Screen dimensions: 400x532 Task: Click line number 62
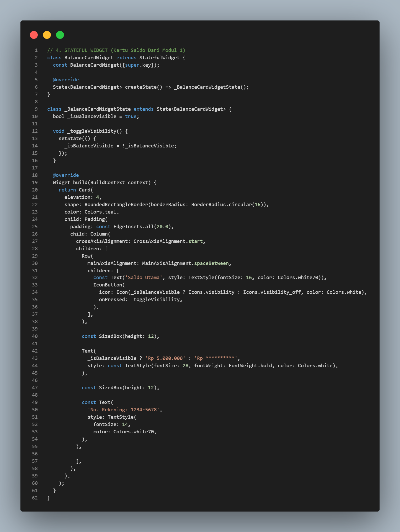tap(35, 498)
